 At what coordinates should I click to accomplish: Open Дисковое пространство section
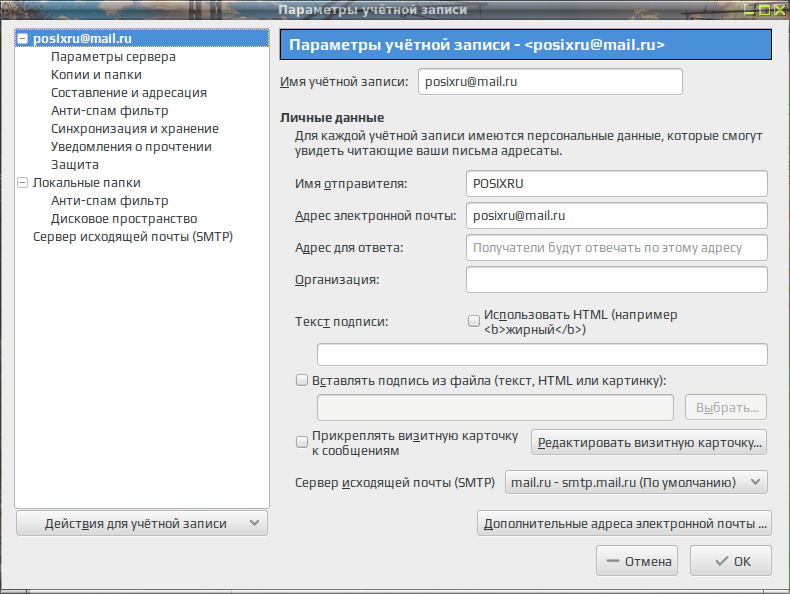(124, 219)
